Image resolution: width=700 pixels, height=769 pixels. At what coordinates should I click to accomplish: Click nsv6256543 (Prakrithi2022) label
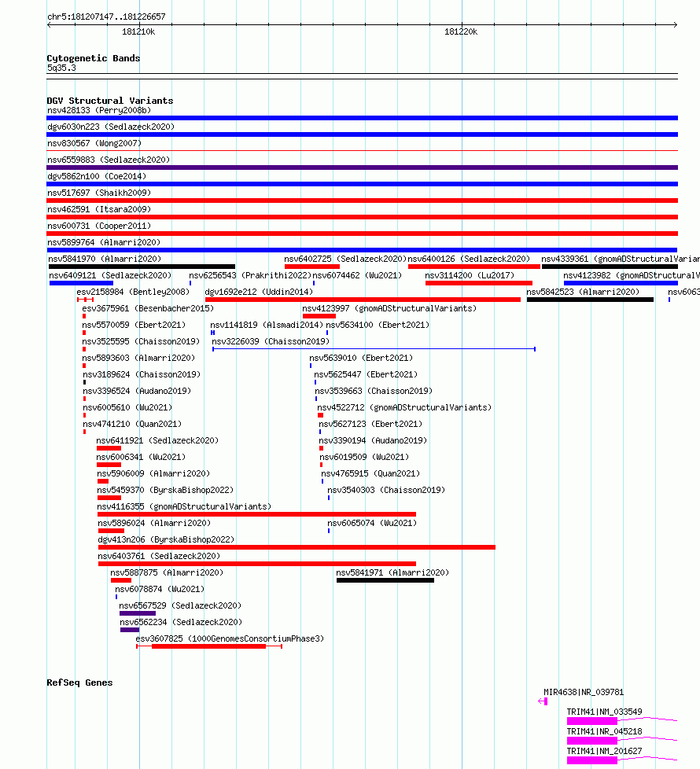[x=250, y=276]
